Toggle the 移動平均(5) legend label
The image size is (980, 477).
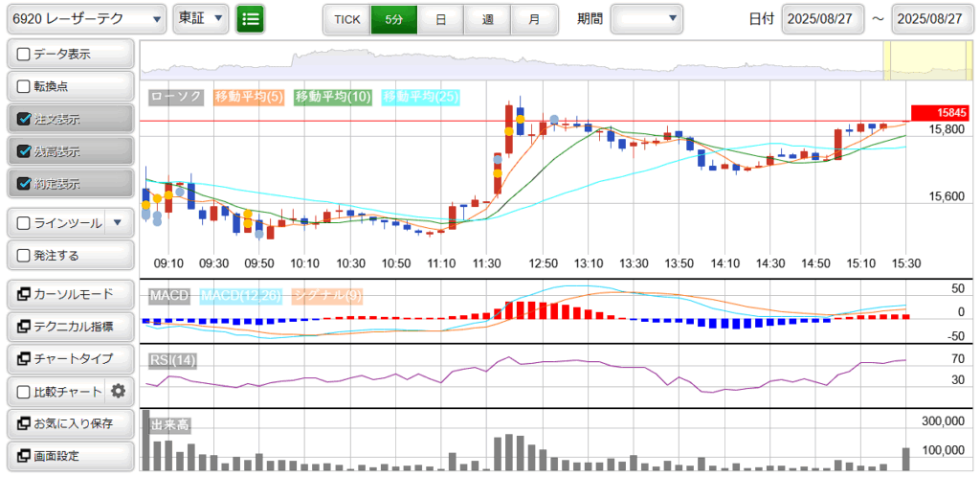(x=249, y=97)
